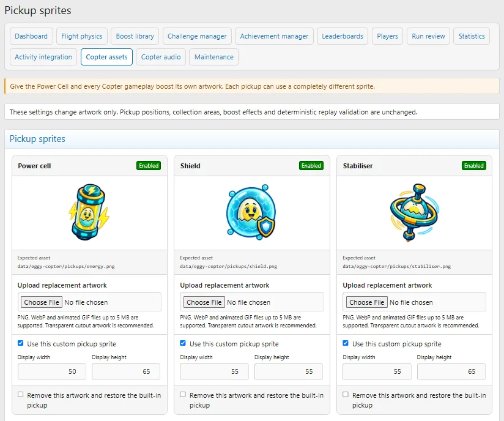504x421 pixels.
Task: Tick remove artwork checkbox for Shield
Action: (183, 395)
